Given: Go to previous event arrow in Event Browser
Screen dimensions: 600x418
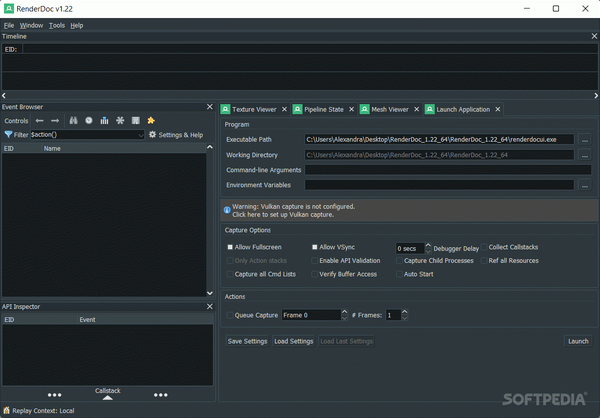Looking at the screenshot, I should [x=39, y=121].
